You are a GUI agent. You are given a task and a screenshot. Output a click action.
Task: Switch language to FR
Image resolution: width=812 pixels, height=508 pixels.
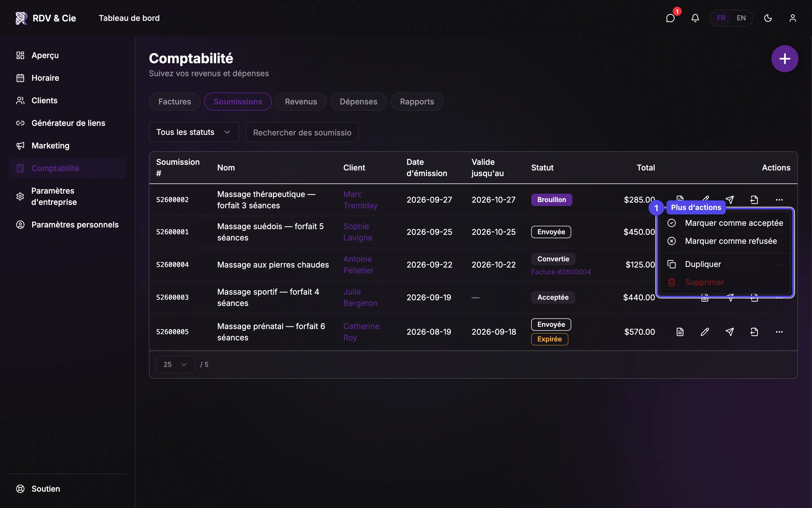(x=721, y=18)
